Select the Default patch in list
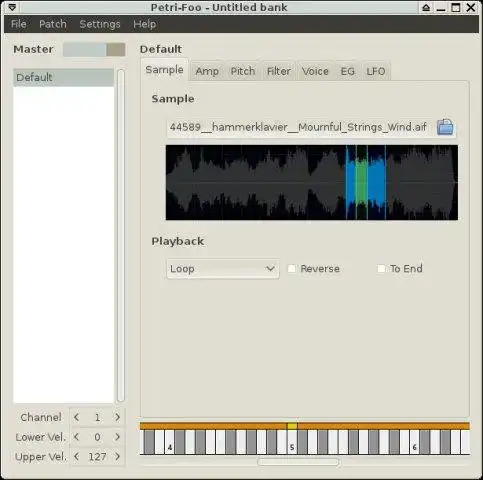Viewport: 483px width, 480px height. (63, 78)
